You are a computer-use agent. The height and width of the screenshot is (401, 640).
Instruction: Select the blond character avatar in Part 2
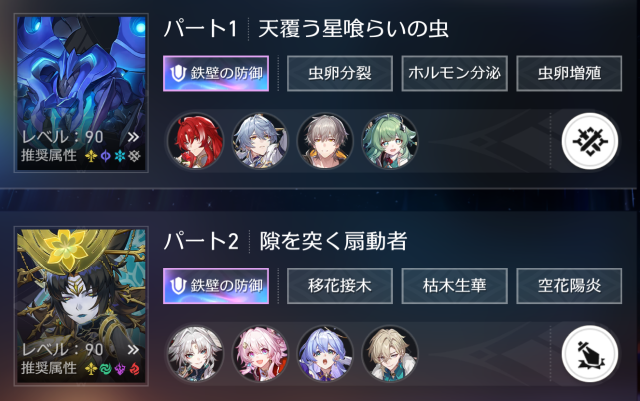tap(390, 354)
